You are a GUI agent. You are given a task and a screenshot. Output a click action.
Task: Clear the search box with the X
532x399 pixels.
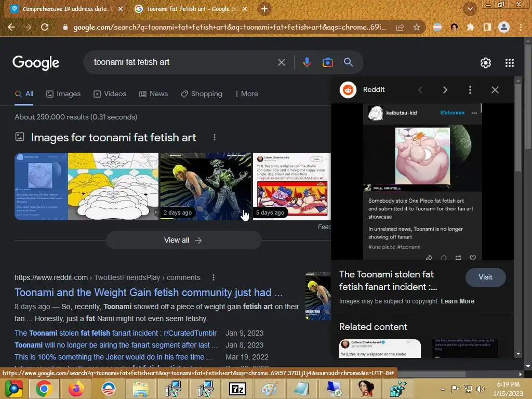tap(282, 62)
